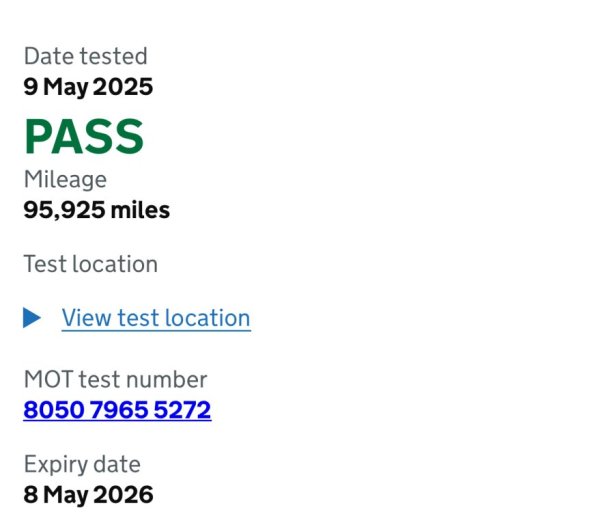Click the year 2025 in tested date
Screen dimensions: 600x525
(x=123, y=86)
